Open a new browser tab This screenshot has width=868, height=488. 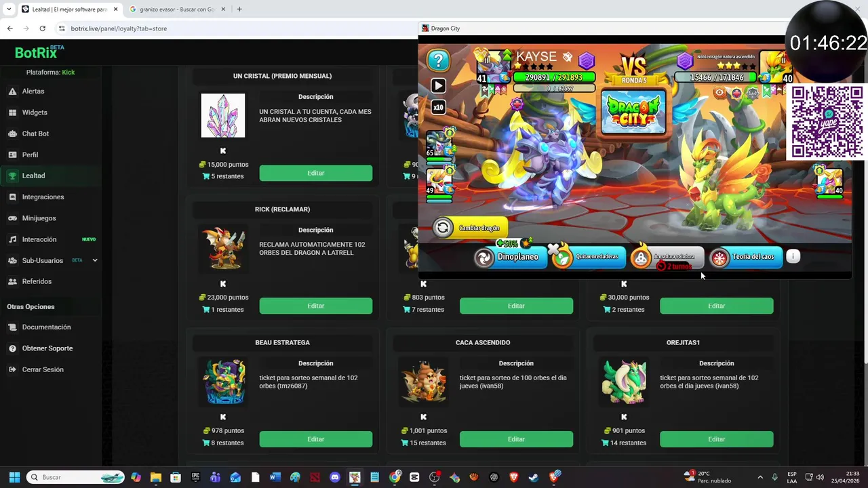coord(239,9)
